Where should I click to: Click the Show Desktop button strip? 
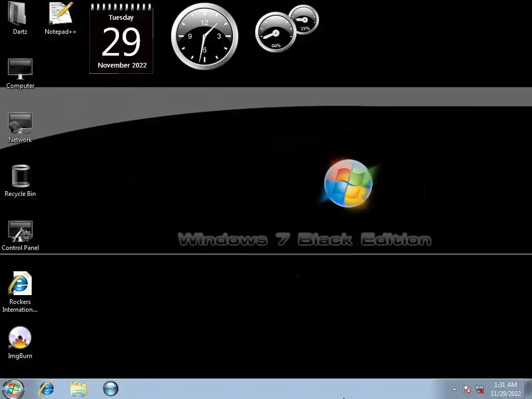click(528, 389)
